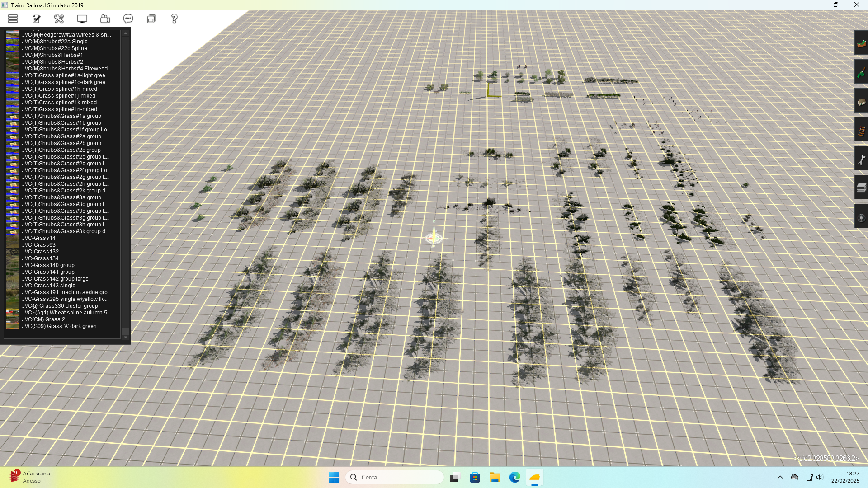Open the Window panels menu icon
This screenshot has height=488, width=868.
[151, 19]
